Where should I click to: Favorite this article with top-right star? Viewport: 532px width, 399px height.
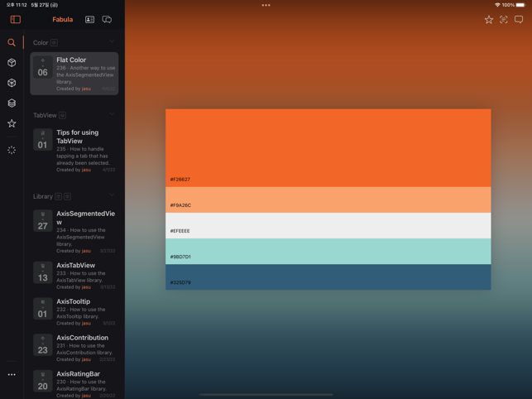[488, 19]
